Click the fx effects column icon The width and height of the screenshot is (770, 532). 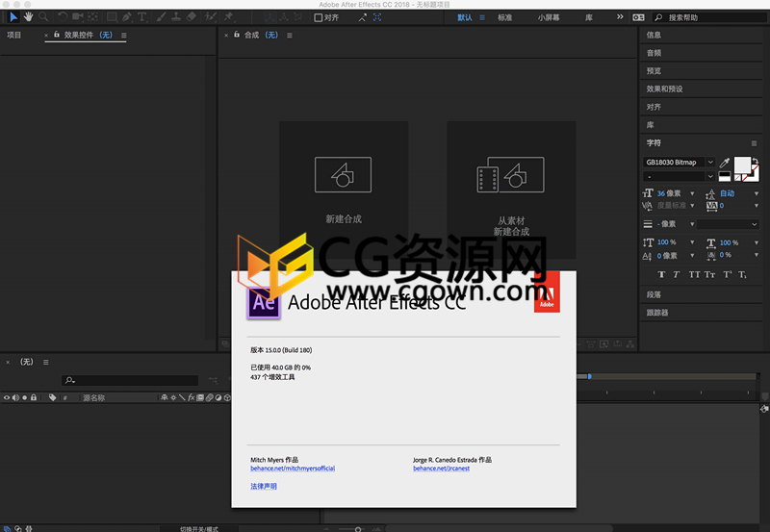(x=192, y=397)
